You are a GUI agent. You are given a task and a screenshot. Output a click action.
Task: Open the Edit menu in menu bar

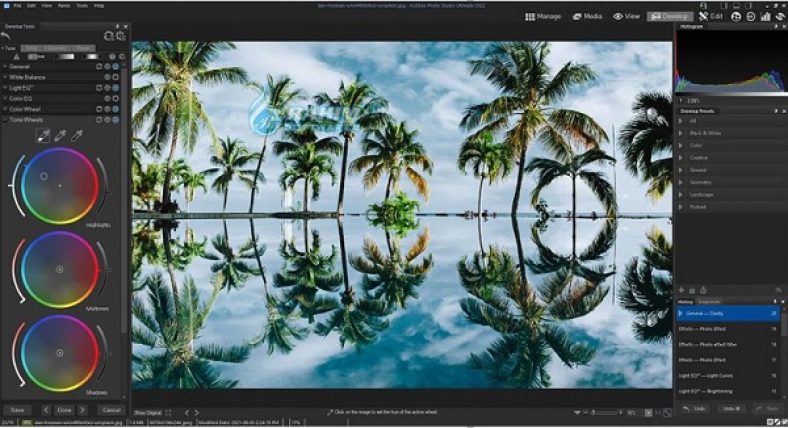(x=31, y=6)
